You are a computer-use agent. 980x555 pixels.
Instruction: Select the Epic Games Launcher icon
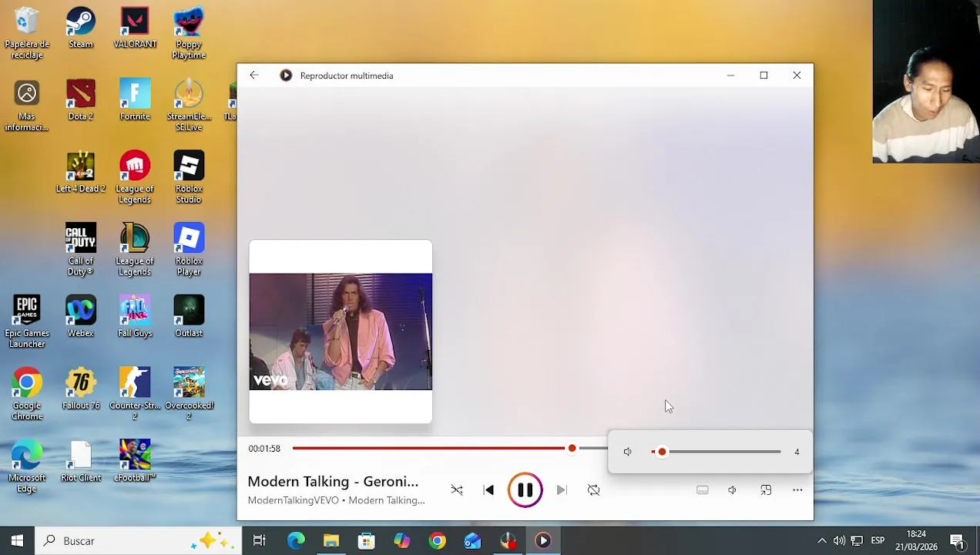[27, 322]
